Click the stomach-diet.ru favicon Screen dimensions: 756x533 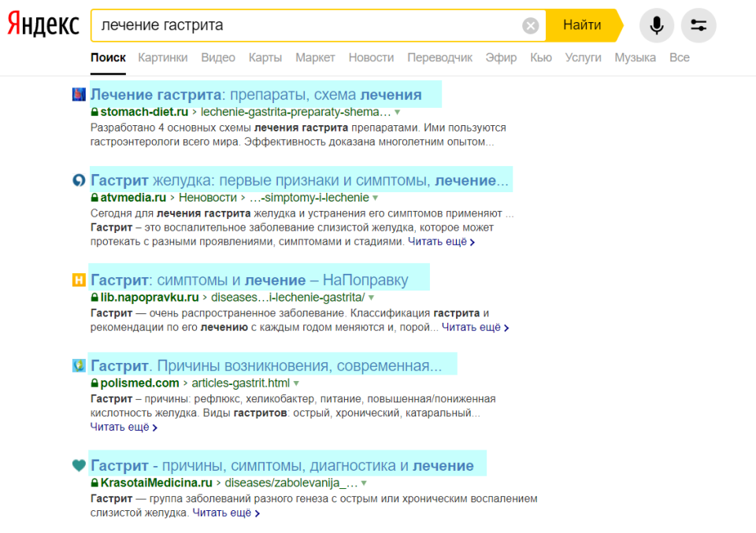coord(79,94)
